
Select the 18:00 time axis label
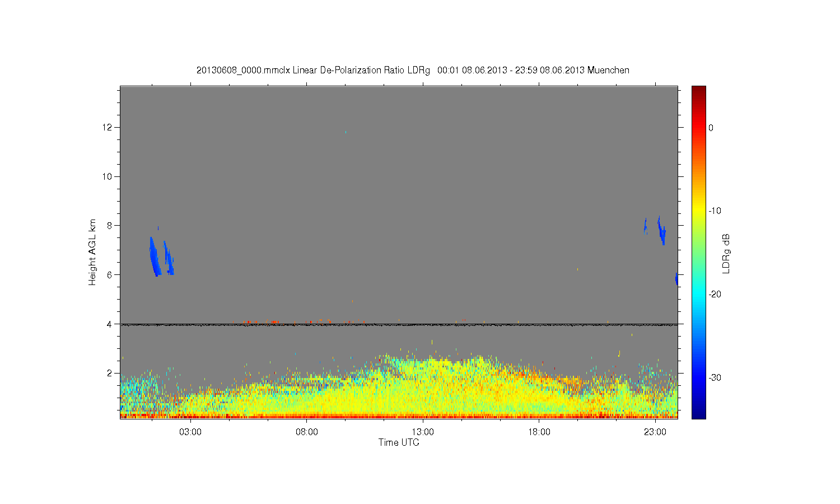(x=539, y=432)
